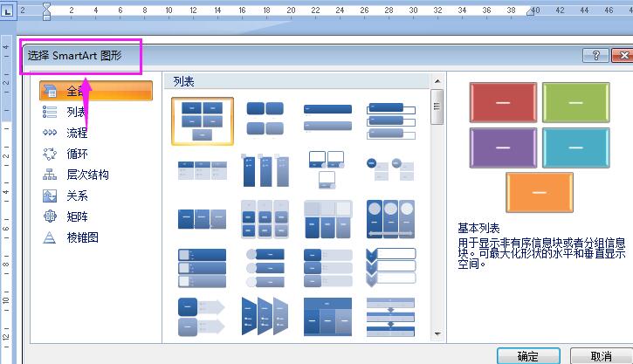Click gallery scrollbar down arrow
Image resolution: width=633 pixels, height=364 pixels.
point(437,334)
